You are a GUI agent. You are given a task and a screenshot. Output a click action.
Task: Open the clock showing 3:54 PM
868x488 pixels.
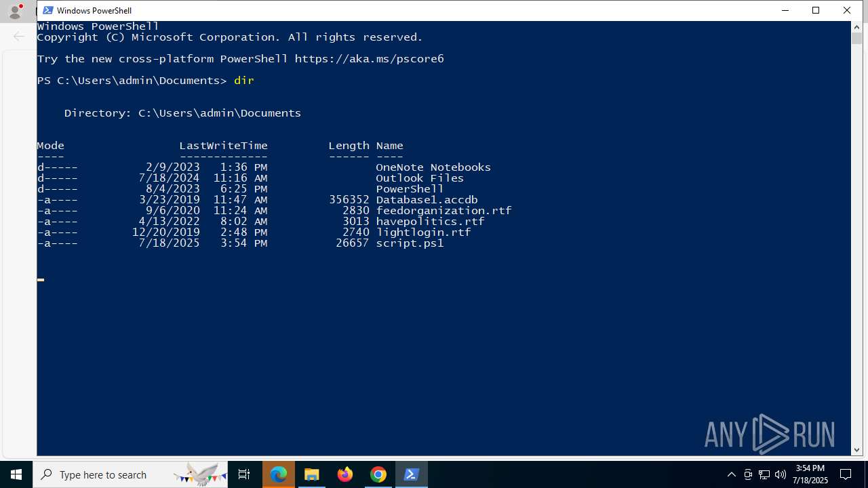coord(811,474)
